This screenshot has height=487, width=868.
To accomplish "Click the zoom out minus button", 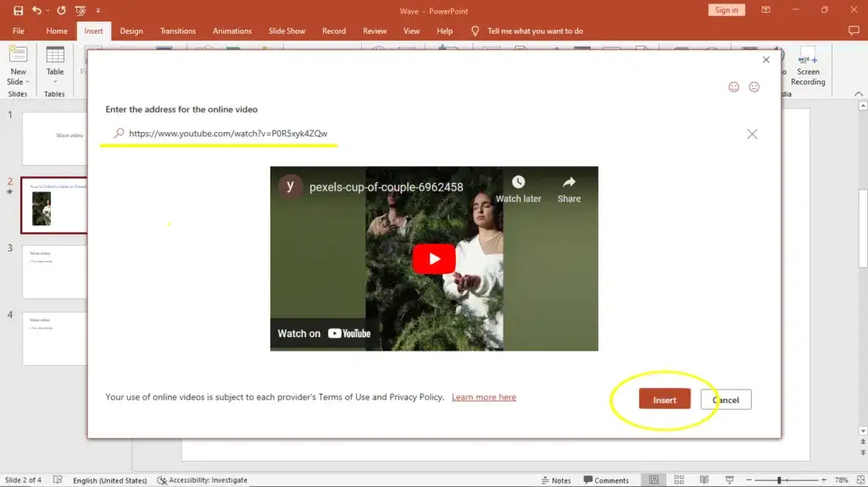I will (x=749, y=480).
